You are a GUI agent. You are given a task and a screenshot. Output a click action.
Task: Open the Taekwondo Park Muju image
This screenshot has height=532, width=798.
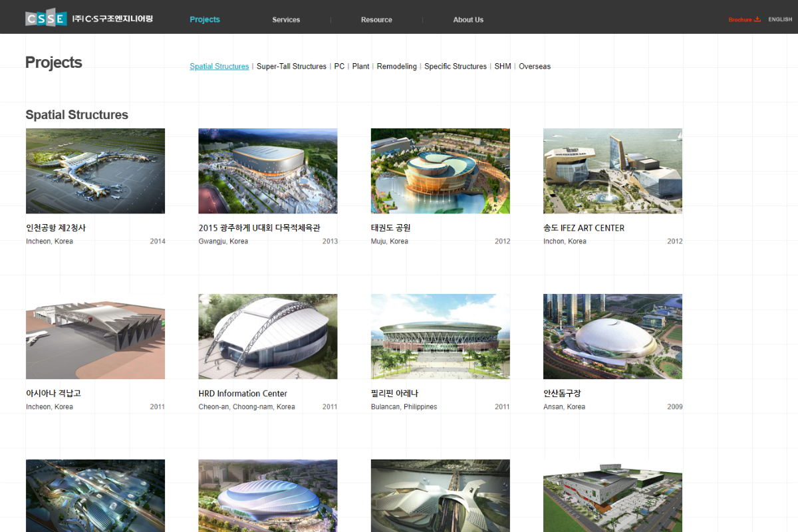[x=440, y=171]
